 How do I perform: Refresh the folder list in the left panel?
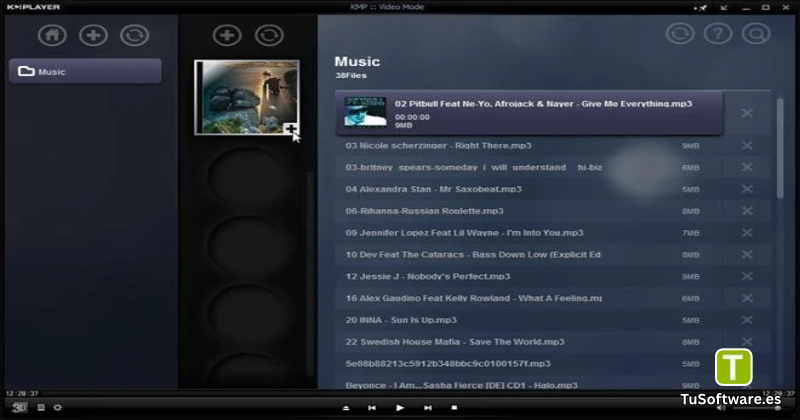point(135,35)
